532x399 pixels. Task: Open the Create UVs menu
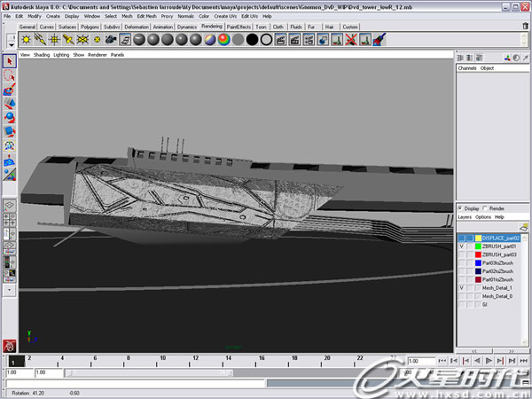[226, 16]
